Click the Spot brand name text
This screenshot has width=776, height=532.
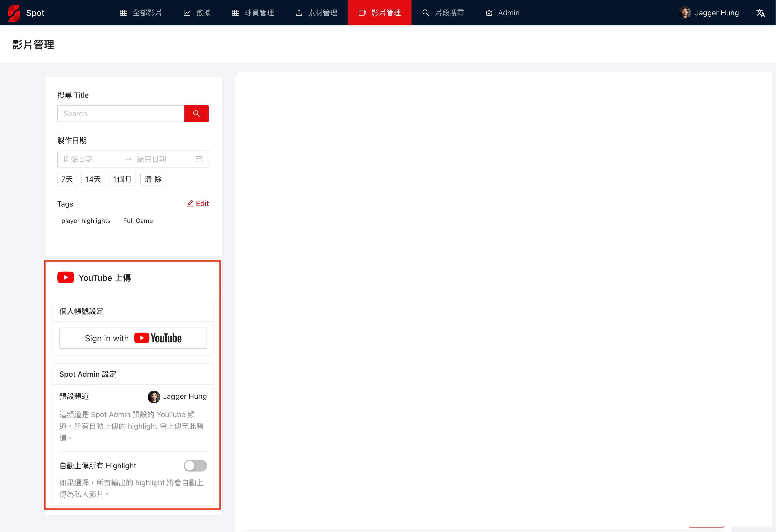click(35, 13)
